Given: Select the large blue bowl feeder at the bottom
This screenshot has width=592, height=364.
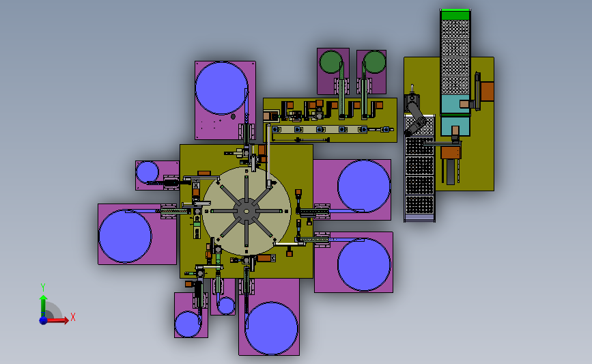Looking at the screenshot, I should (272, 328).
